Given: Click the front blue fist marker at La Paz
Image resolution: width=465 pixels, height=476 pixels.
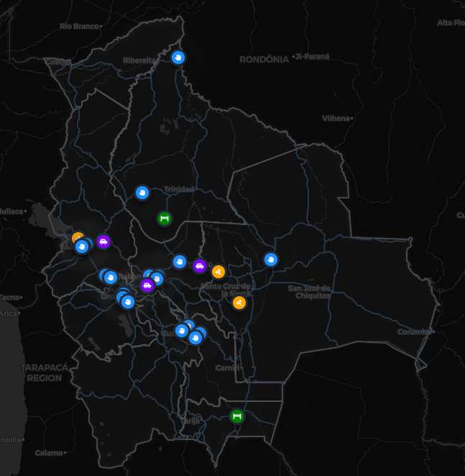Looking at the screenshot, I should pos(82,247).
